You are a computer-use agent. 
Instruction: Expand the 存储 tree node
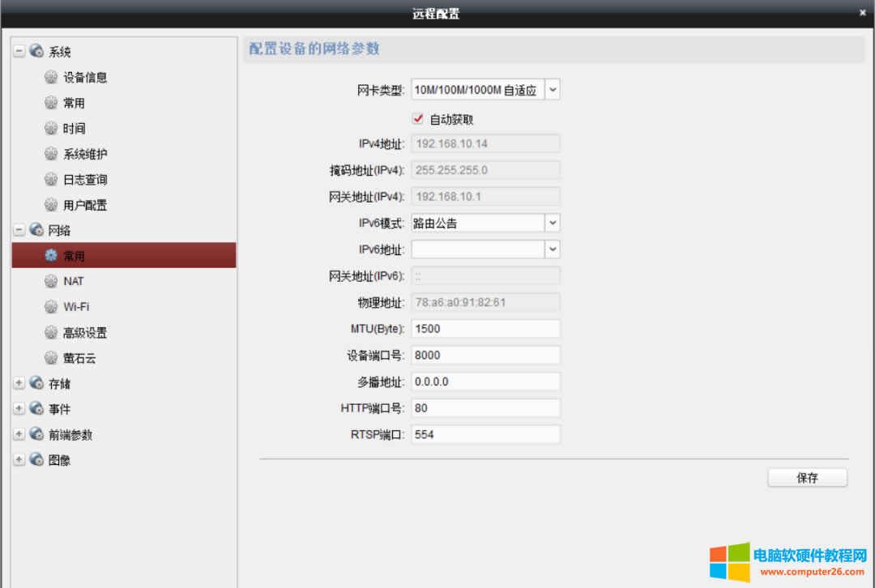coord(19,384)
